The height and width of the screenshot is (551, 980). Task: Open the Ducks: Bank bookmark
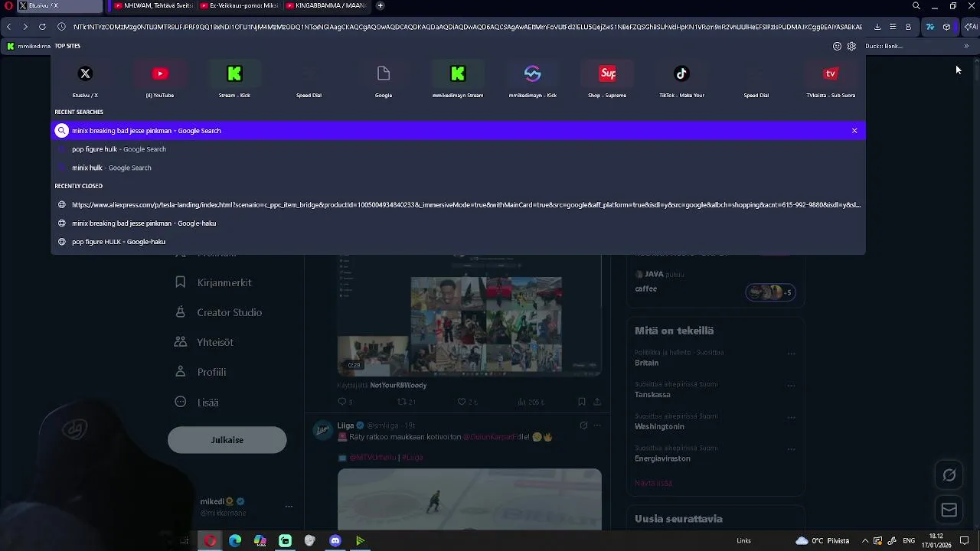point(884,46)
